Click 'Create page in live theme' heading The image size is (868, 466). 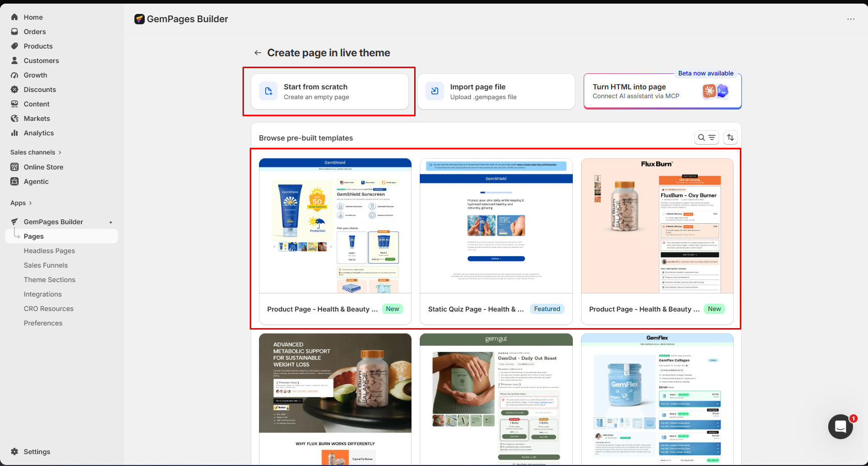329,53
